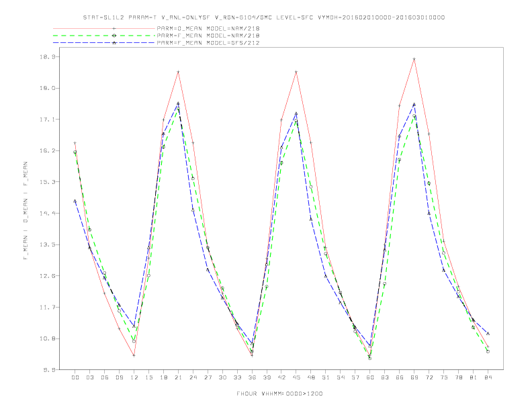Click the red O_MEAN minimum point at hour 12
The width and height of the screenshot is (532, 411).
click(134, 355)
